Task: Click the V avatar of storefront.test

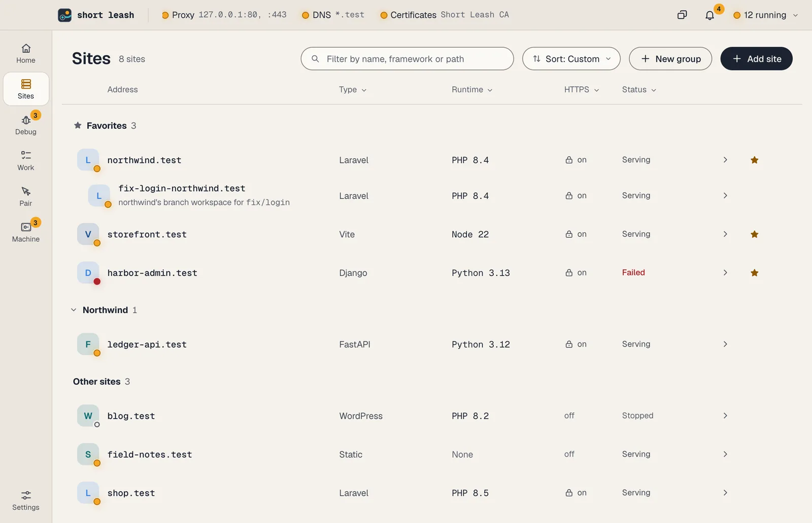Action: tap(88, 234)
